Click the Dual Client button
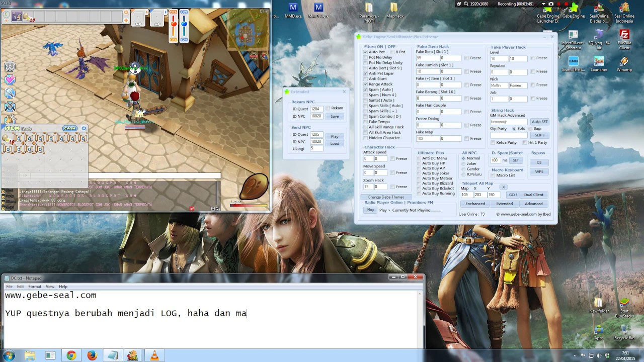644x362 pixels. point(534,195)
